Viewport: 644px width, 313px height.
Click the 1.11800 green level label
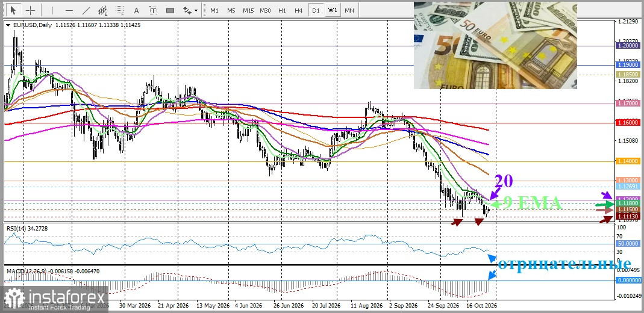pyautogui.click(x=627, y=203)
